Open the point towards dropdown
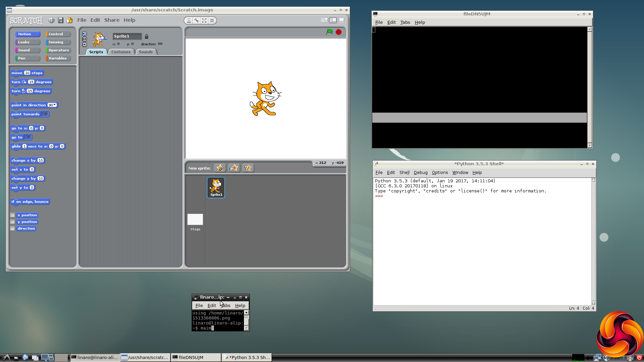This screenshot has height=362, width=644. point(45,114)
